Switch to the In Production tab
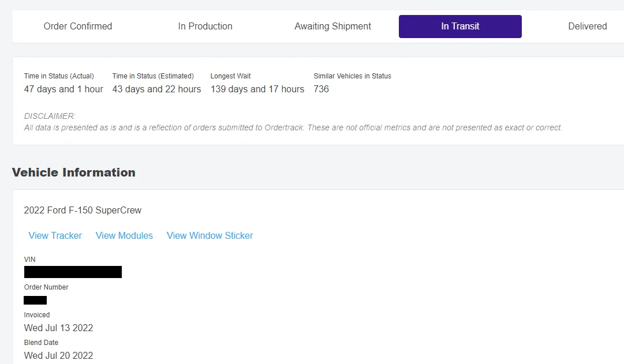624x364 pixels. (205, 27)
